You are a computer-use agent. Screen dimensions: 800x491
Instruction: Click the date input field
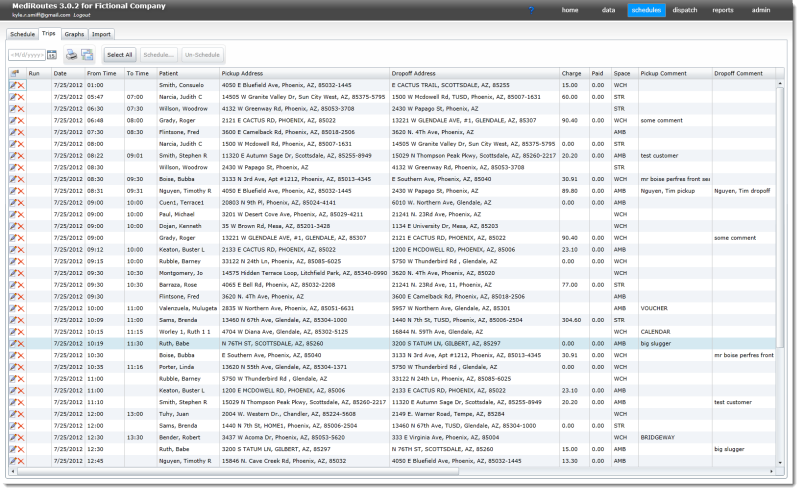pos(27,54)
